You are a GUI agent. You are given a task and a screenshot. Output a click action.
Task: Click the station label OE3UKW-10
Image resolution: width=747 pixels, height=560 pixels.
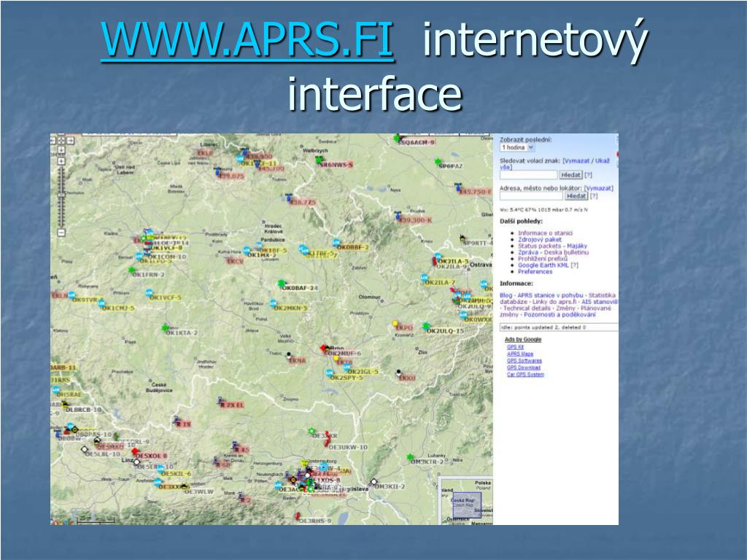pos(348,448)
